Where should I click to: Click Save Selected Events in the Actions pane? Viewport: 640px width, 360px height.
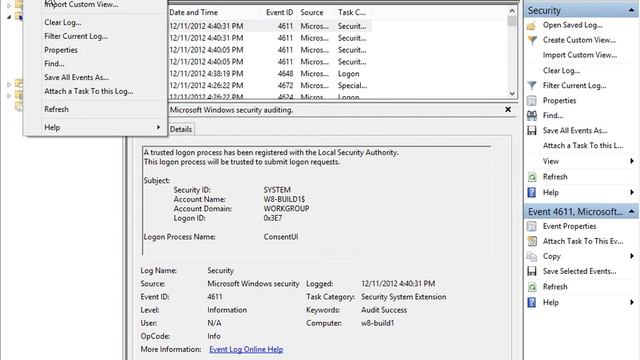coord(579,271)
